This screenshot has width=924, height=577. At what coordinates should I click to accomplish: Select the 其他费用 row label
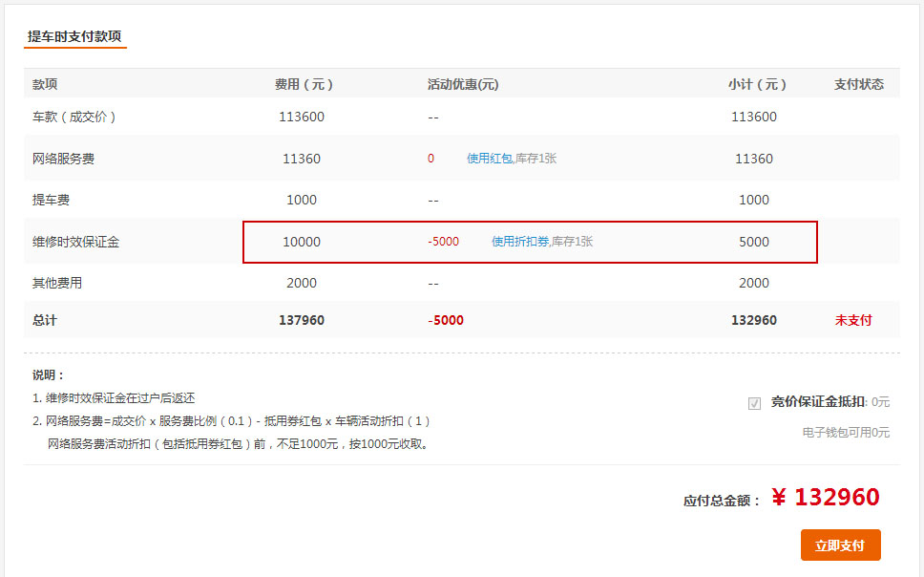coord(57,283)
